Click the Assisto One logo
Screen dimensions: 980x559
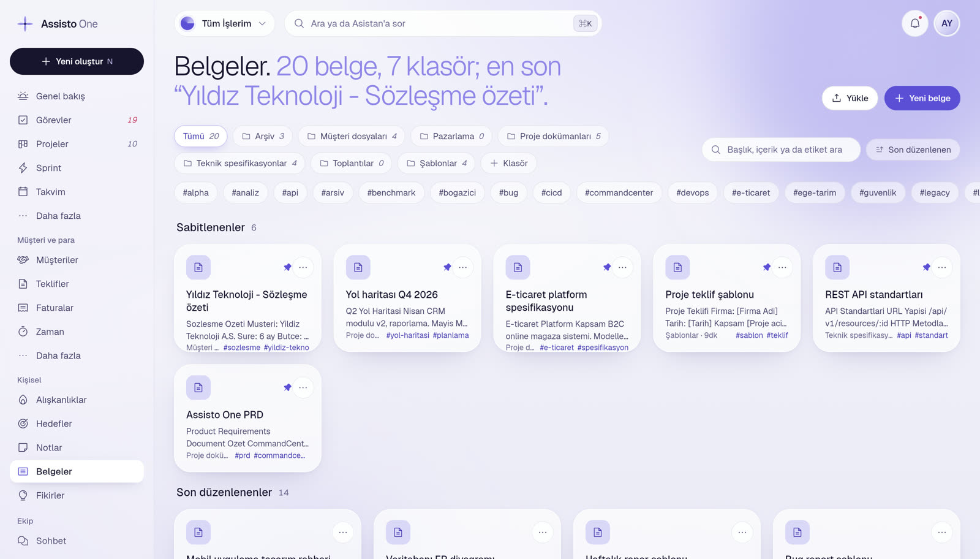(58, 24)
